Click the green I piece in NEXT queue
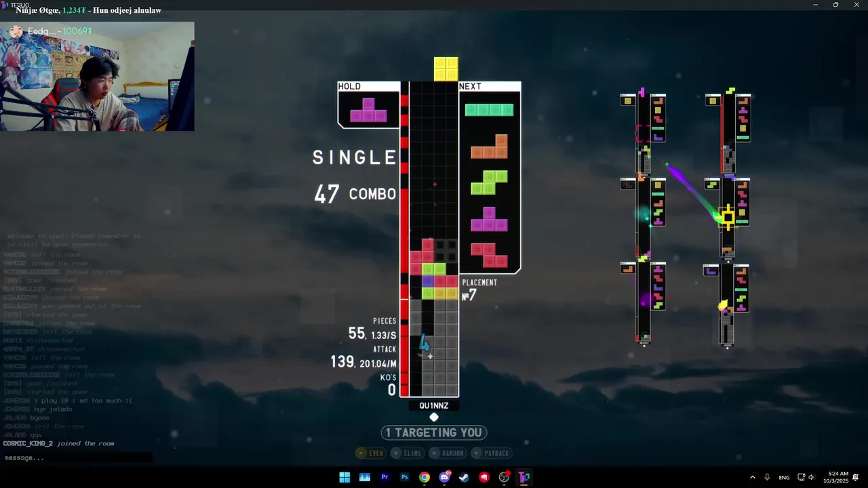868x488 pixels. 489,110
